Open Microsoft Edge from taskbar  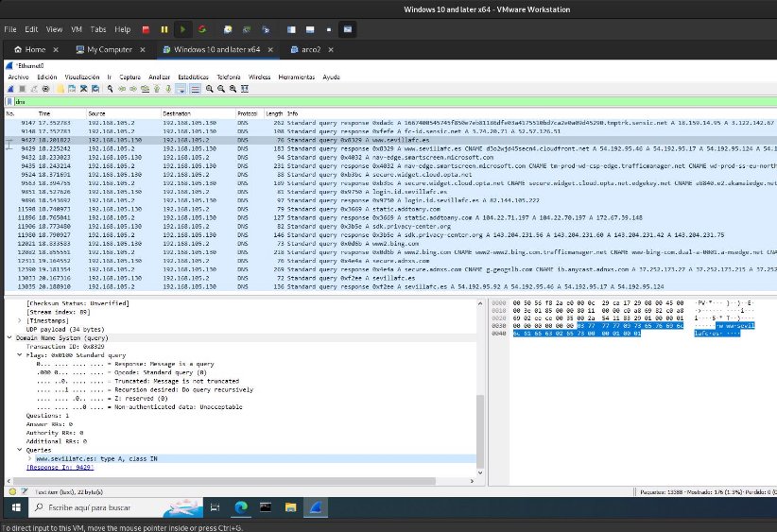[x=240, y=507]
